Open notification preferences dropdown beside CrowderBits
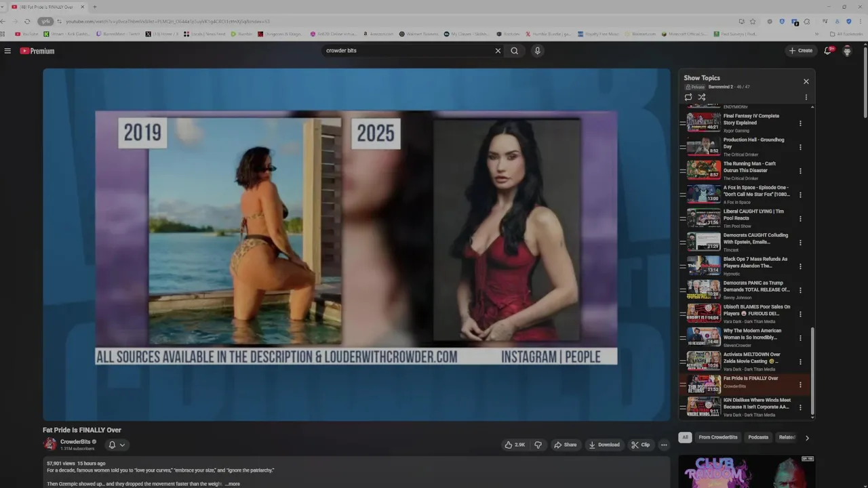Screen dimensions: 868x488 click(117, 445)
